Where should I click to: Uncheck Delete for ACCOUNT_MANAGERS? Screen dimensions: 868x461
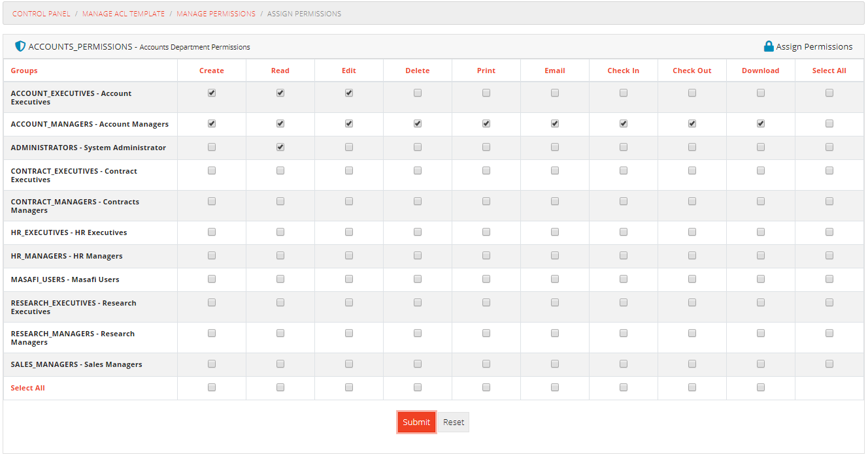point(418,123)
